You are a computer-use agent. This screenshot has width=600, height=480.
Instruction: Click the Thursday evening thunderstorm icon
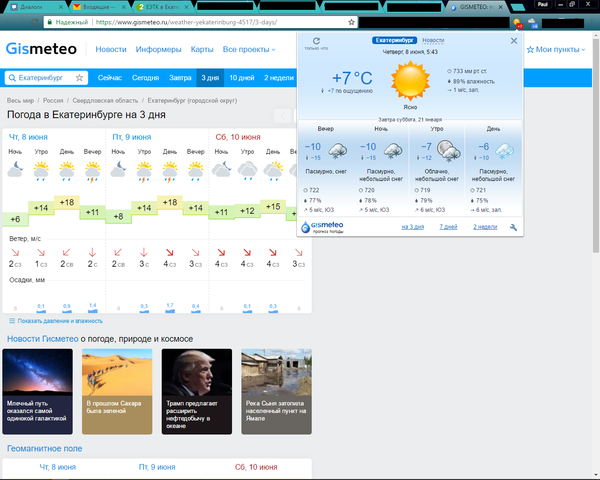click(x=93, y=172)
